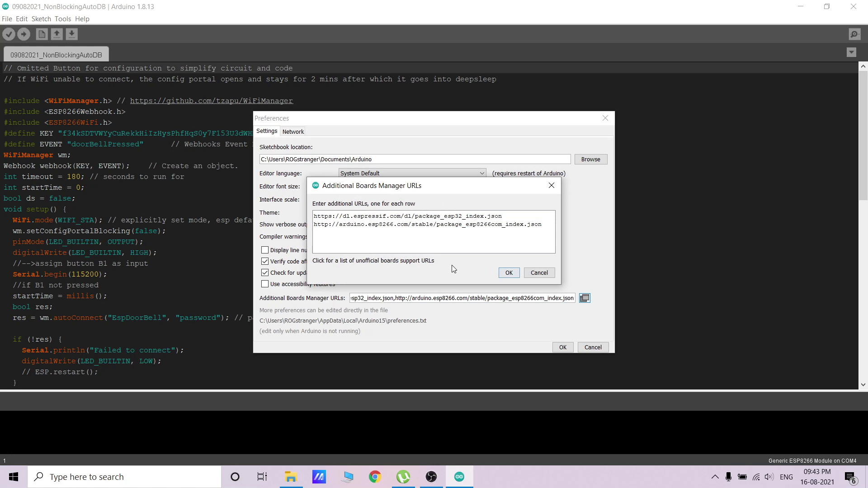Click the unofficial boards support URLs link
The height and width of the screenshot is (488, 868).
click(373, 261)
